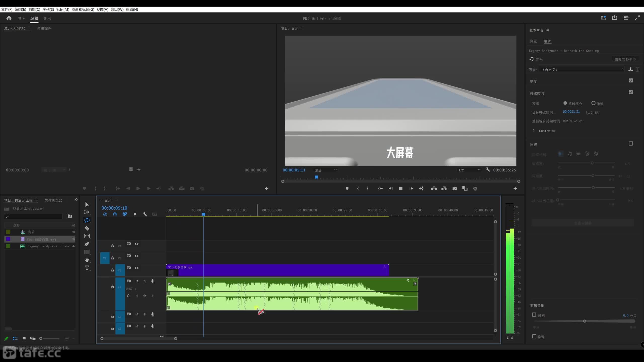
Task: Select the Type tool
Action: coord(87,268)
